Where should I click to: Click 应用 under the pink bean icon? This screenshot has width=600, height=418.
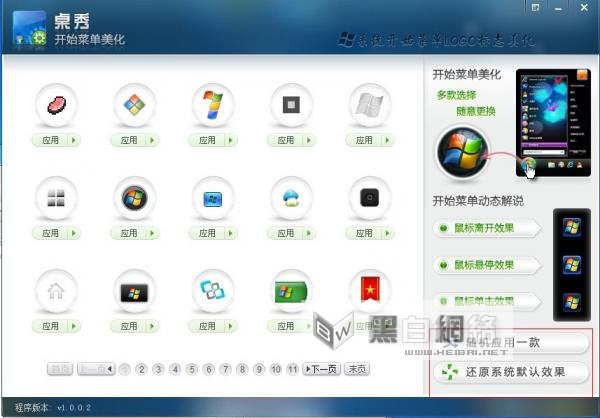(x=50, y=140)
